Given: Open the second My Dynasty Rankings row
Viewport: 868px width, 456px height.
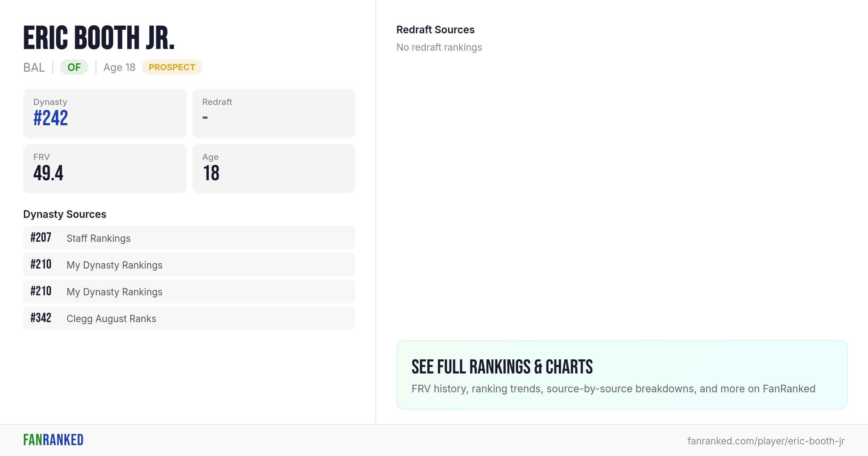Looking at the screenshot, I should pos(189,292).
